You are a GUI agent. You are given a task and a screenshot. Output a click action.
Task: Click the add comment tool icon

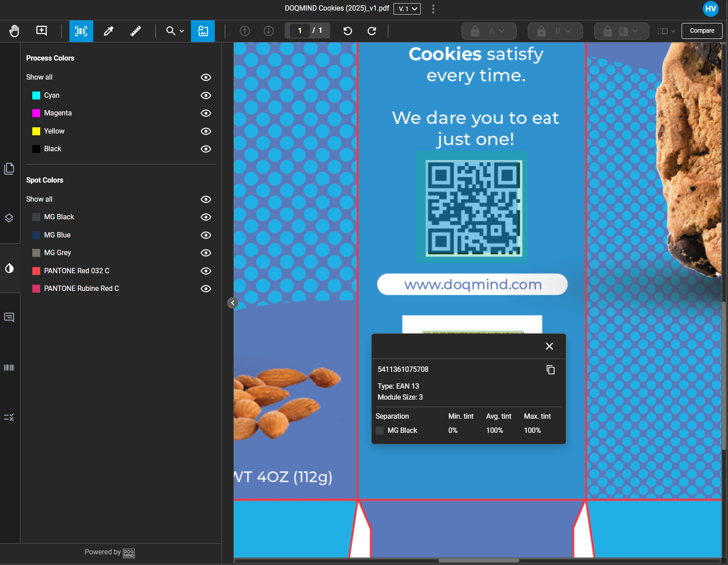point(42,31)
